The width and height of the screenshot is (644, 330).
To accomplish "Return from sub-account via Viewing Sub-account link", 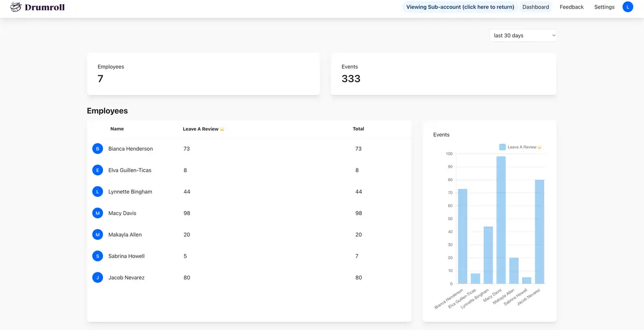I will coord(460,7).
